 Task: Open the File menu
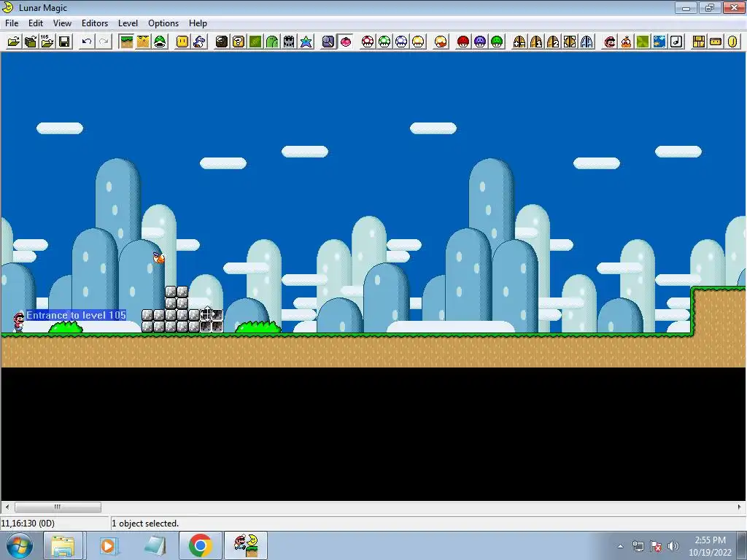coord(12,23)
